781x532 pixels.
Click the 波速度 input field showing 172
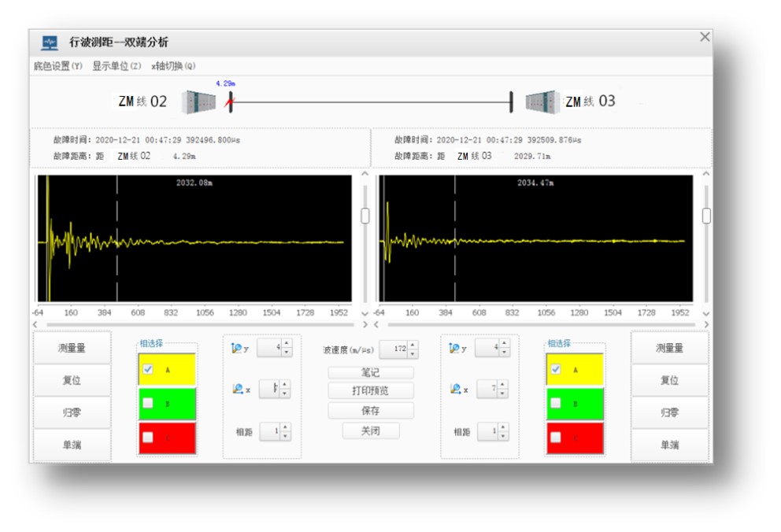394,349
